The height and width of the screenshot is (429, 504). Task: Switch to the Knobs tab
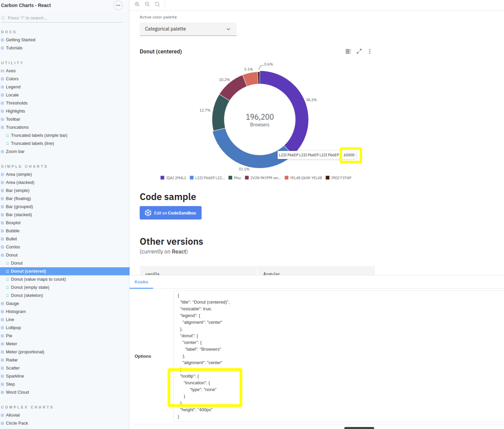(141, 282)
